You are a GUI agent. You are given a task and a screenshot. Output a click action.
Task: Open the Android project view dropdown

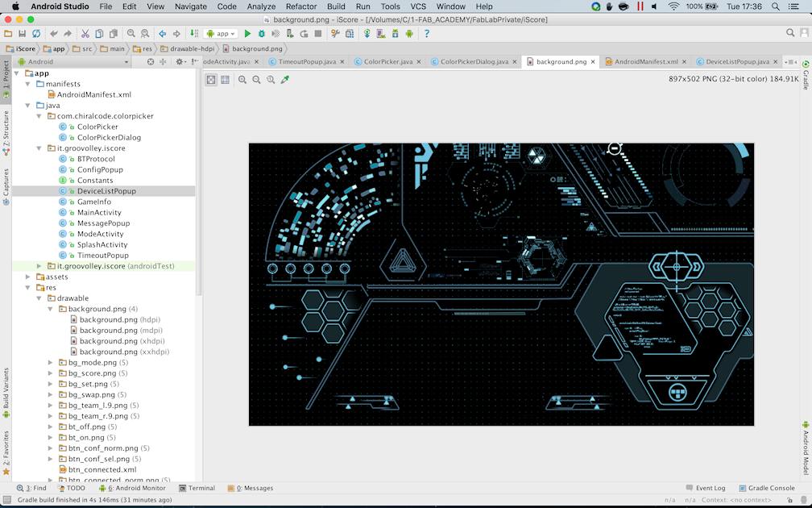click(x=73, y=61)
